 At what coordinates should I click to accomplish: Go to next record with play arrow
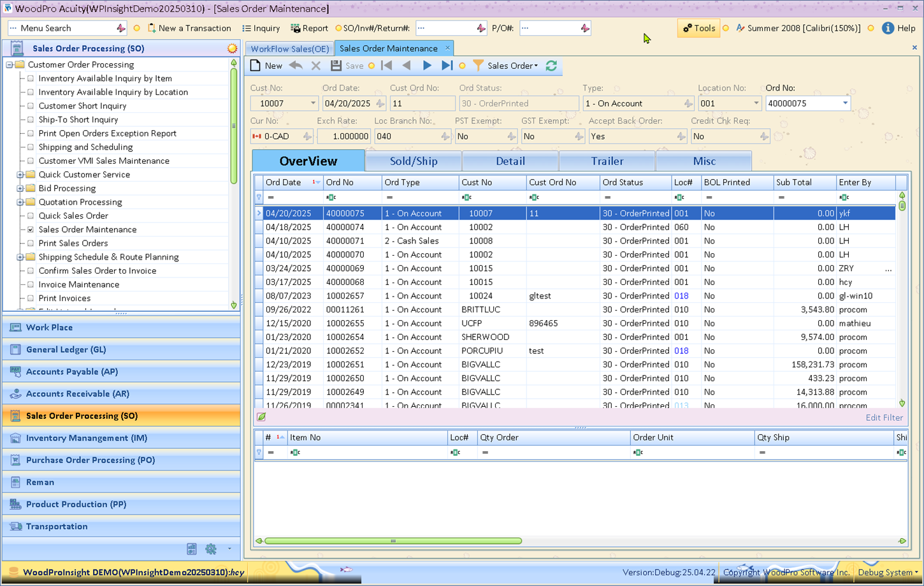point(427,66)
